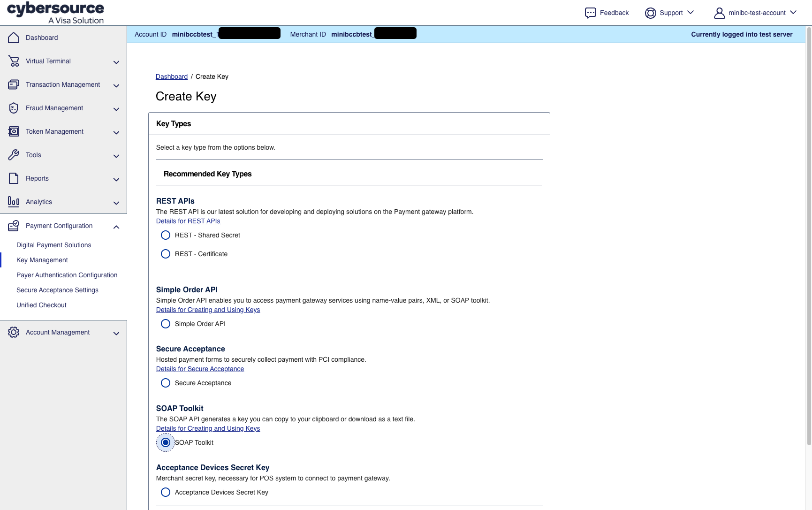
Task: Expand Fraud Management menu chevron
Action: (x=116, y=109)
